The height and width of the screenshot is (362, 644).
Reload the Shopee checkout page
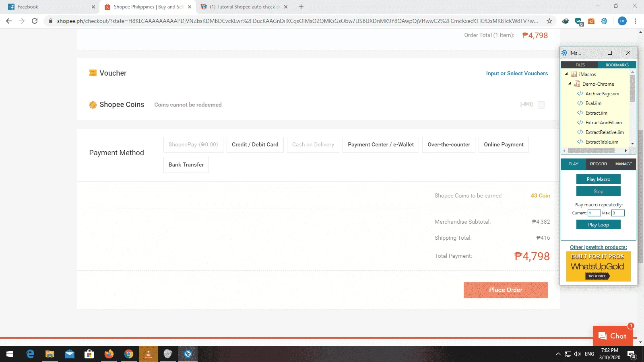click(35, 21)
